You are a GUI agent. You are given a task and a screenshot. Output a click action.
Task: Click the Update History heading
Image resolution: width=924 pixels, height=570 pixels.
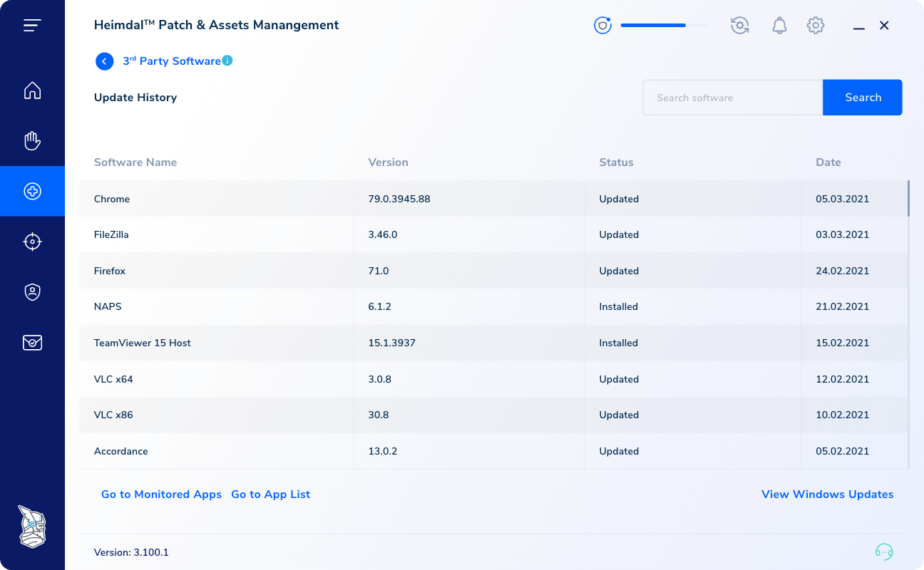[135, 98]
